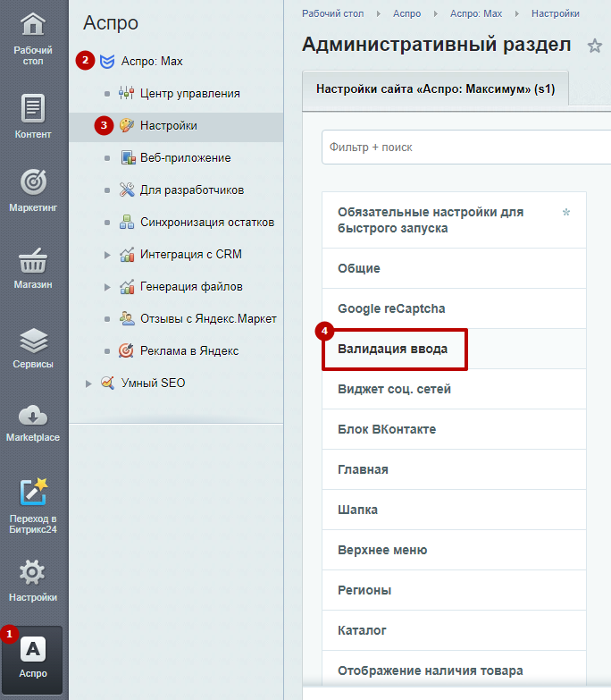Screen dimensions: 611x700
Task: Open the Marketplace cloud icon
Action: (x=33, y=416)
